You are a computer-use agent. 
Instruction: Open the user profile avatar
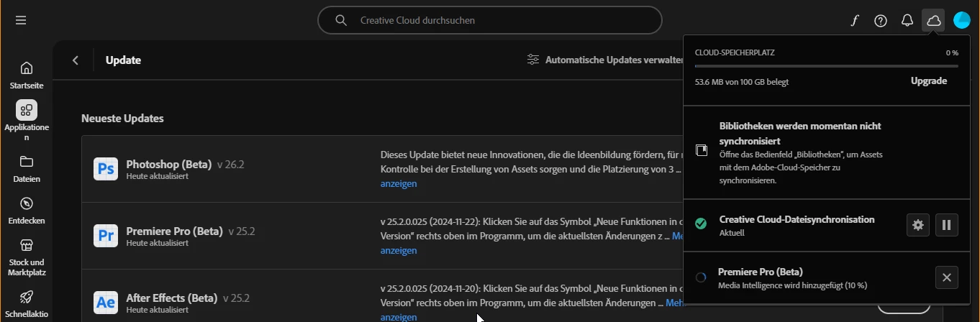pyautogui.click(x=961, y=20)
